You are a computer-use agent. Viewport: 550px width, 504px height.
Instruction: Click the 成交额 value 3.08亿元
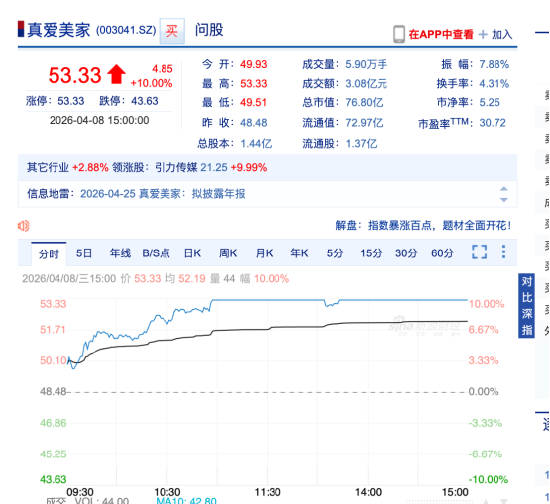(x=366, y=83)
